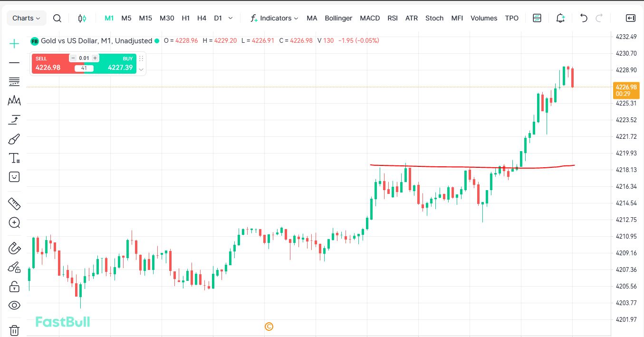The height and width of the screenshot is (337, 644).
Task: Click the SELL 4226.98 button
Action: pos(50,64)
